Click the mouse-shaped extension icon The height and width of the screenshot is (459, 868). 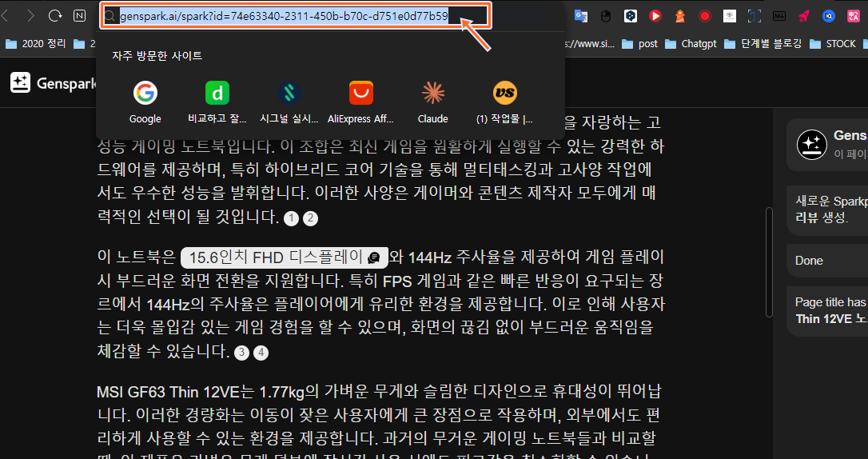coord(606,16)
